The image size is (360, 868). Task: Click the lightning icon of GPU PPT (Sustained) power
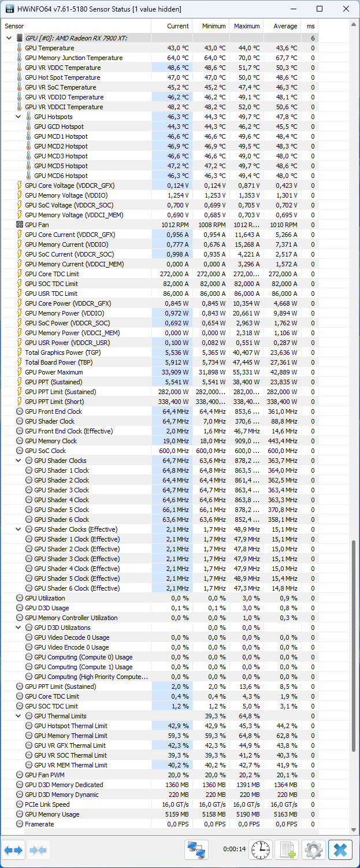(x=20, y=382)
